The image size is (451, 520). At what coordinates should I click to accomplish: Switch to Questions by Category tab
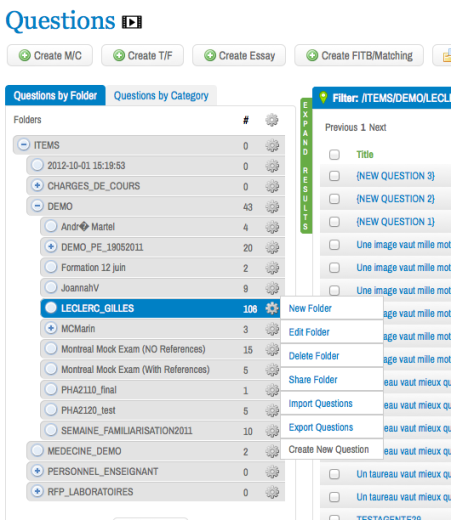point(161,96)
